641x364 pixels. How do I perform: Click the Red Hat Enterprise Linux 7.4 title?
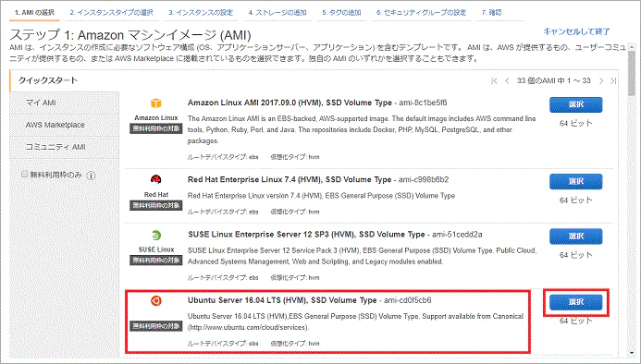point(290,180)
